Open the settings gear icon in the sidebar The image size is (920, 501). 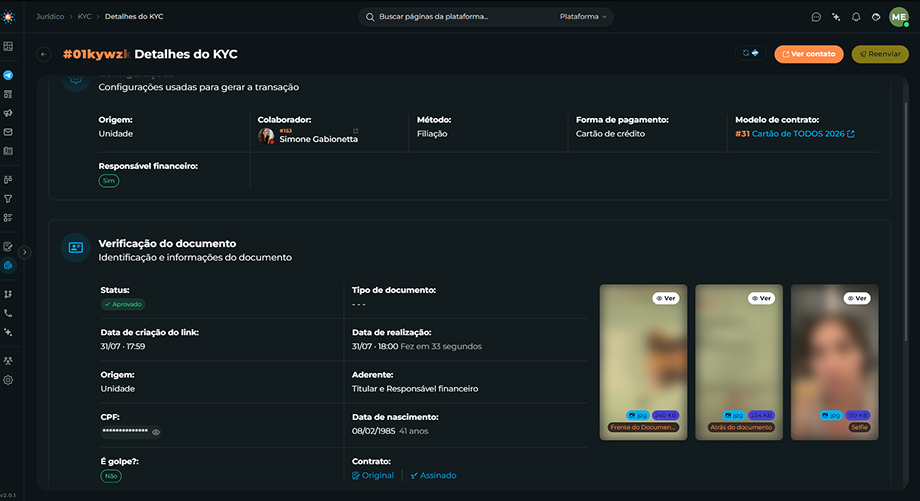pos(8,380)
